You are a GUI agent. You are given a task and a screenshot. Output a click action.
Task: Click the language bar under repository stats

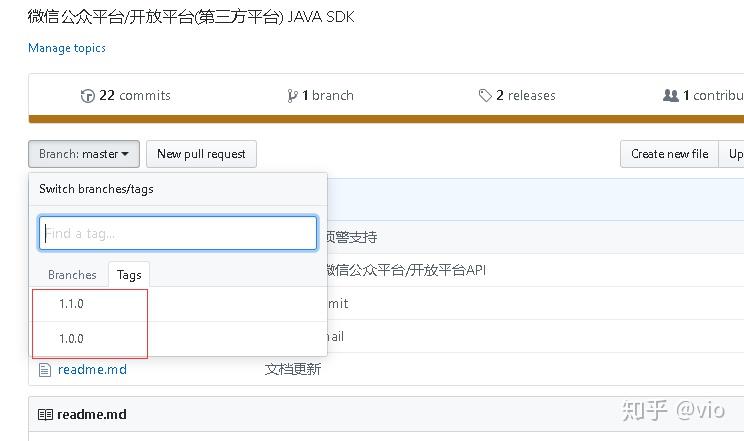386,119
